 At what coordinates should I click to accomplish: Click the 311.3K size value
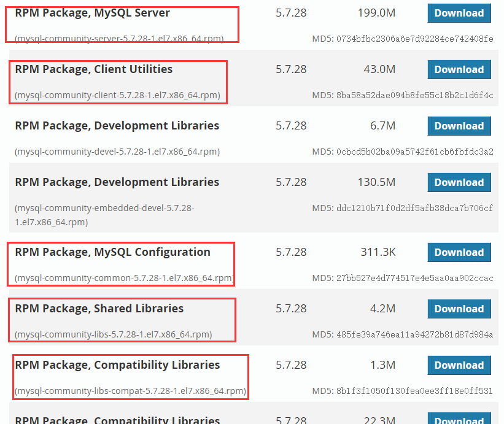coord(378,252)
